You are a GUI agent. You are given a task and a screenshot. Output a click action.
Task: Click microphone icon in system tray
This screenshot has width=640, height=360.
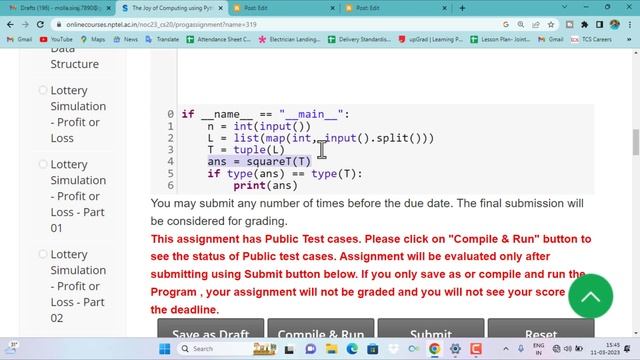(521, 349)
